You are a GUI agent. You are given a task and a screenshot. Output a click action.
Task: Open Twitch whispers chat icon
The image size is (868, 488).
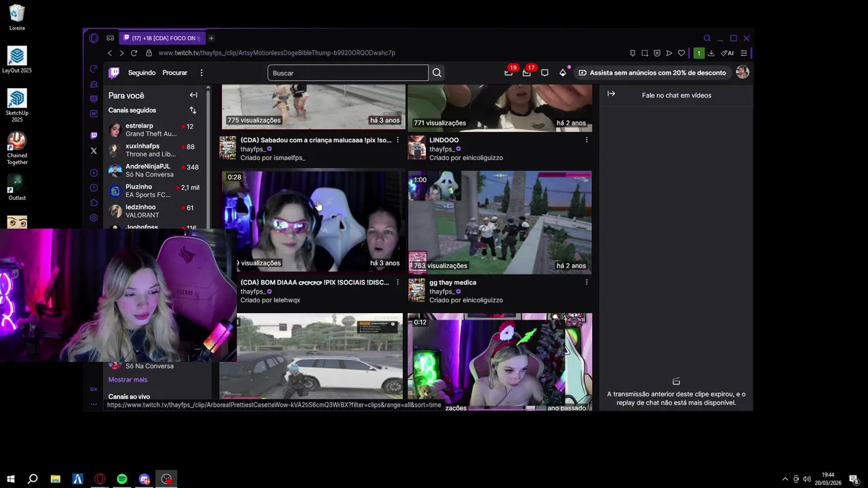coord(545,73)
